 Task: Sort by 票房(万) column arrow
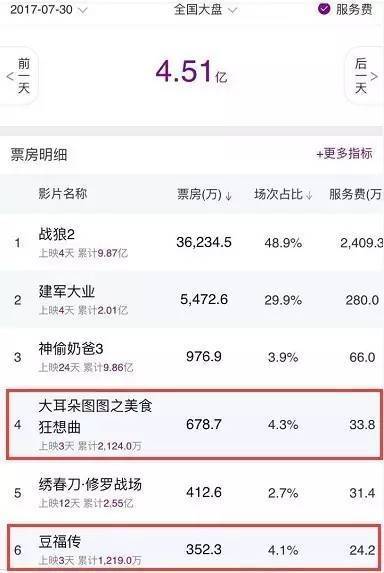[x=229, y=196]
